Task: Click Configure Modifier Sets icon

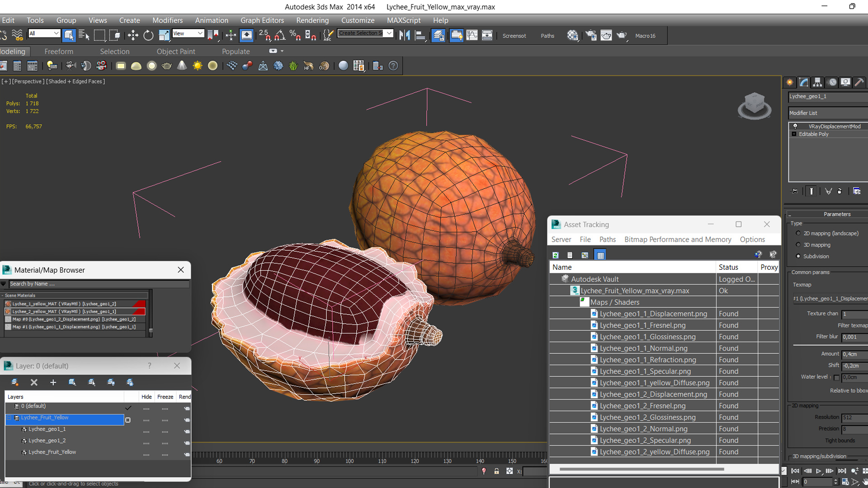Action: pyautogui.click(x=857, y=191)
